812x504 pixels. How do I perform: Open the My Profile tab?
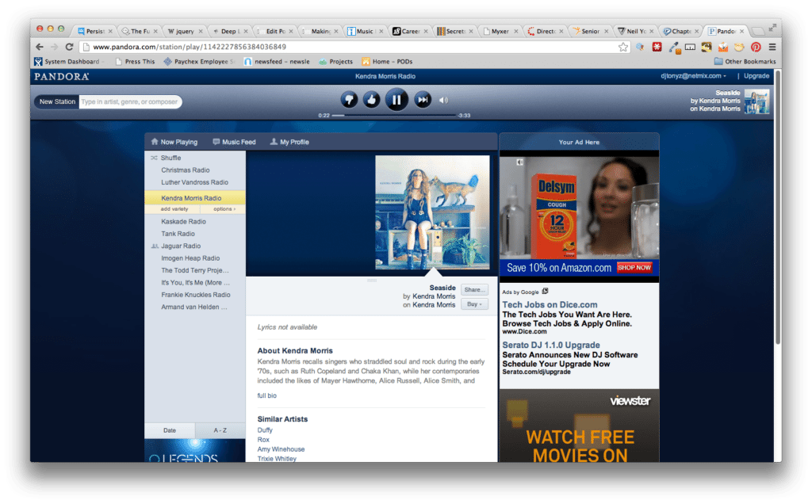(x=289, y=142)
